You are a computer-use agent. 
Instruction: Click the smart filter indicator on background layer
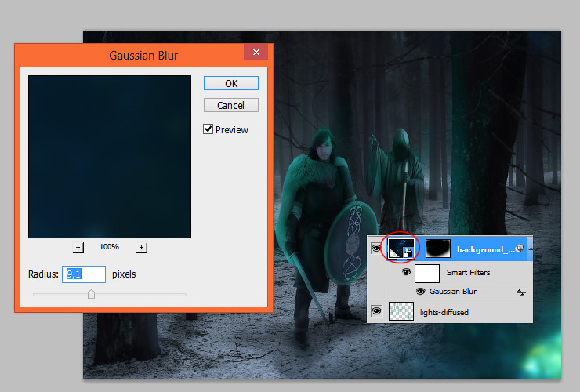click(x=520, y=248)
